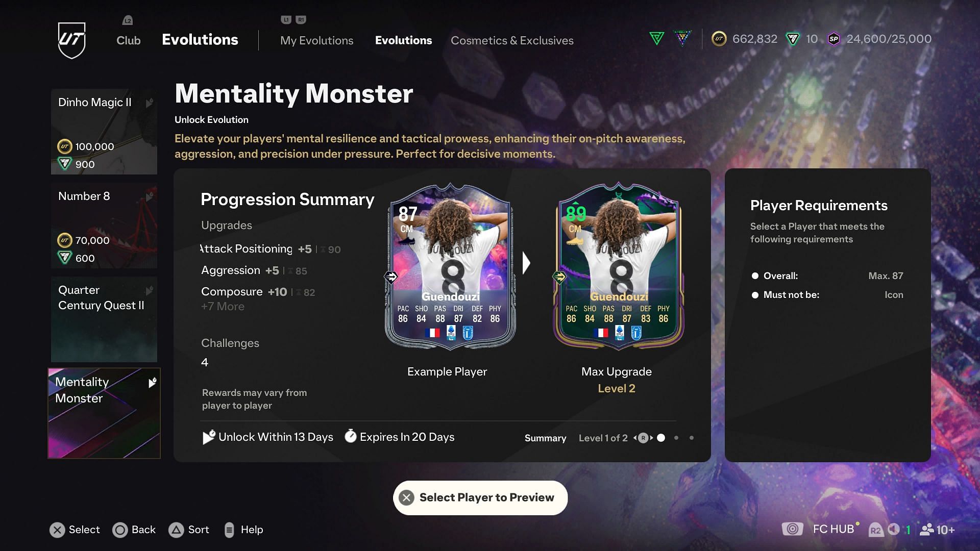Screen dimensions: 980x551
Task: Select the expiry clock icon near Expires In
Action: 350,437
